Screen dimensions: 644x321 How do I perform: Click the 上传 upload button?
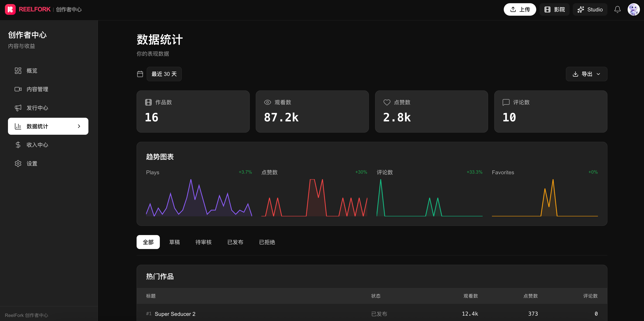point(520,9)
